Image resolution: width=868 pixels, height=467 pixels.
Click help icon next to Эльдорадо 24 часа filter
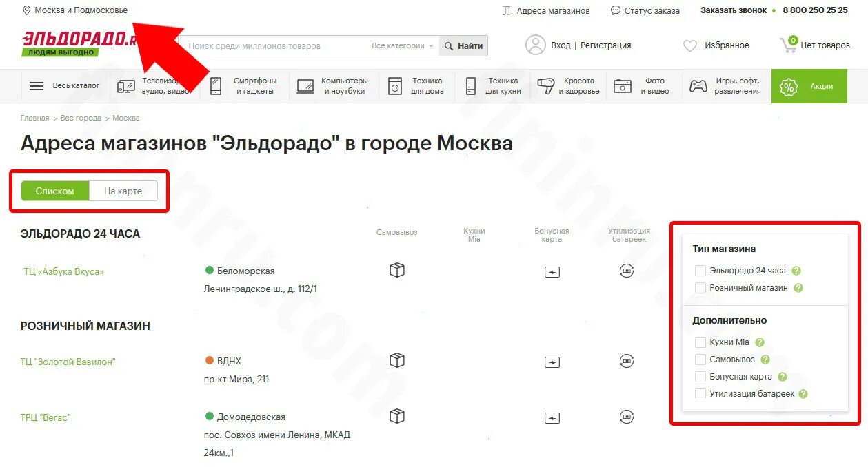click(796, 271)
